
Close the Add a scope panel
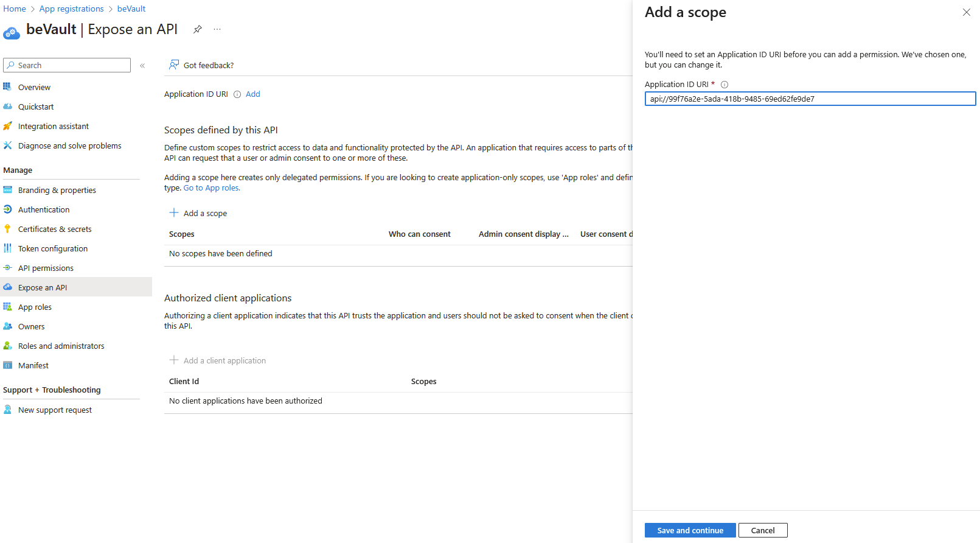click(966, 12)
